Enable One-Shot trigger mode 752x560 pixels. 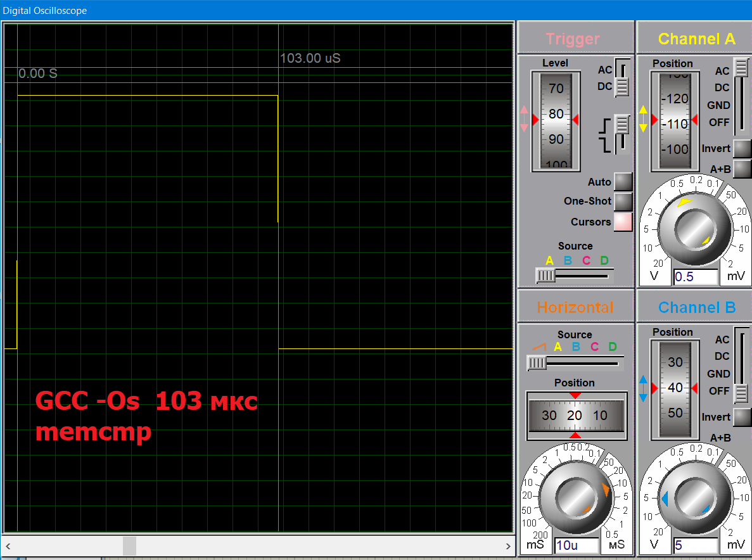point(623,201)
